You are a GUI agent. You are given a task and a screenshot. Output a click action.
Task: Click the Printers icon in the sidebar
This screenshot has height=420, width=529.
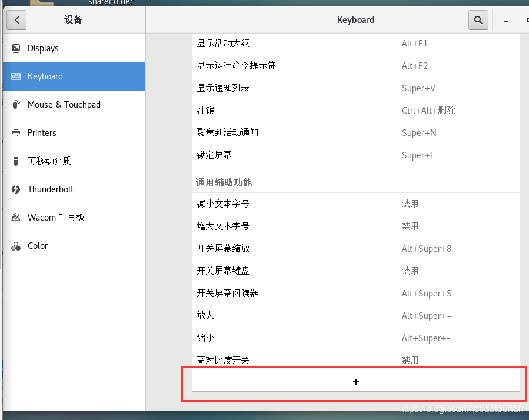pyautogui.click(x=16, y=133)
